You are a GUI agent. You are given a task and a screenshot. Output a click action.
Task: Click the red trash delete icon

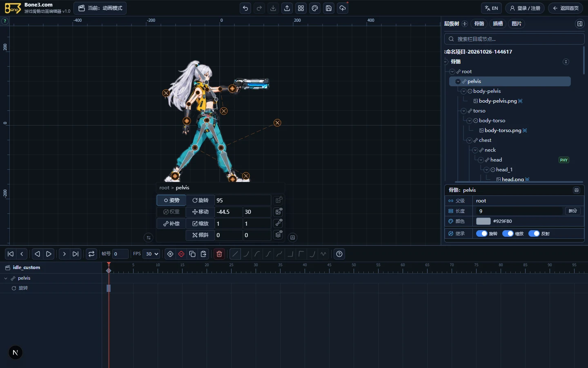pos(219,254)
